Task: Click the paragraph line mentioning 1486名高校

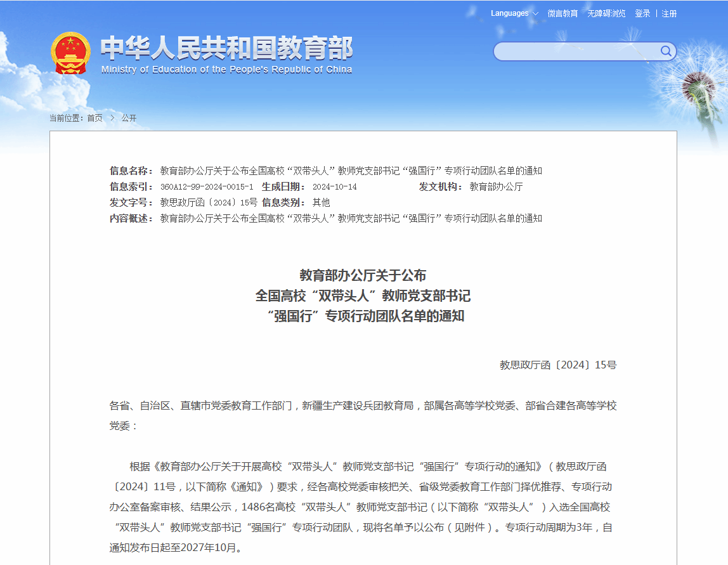Action: pos(360,507)
